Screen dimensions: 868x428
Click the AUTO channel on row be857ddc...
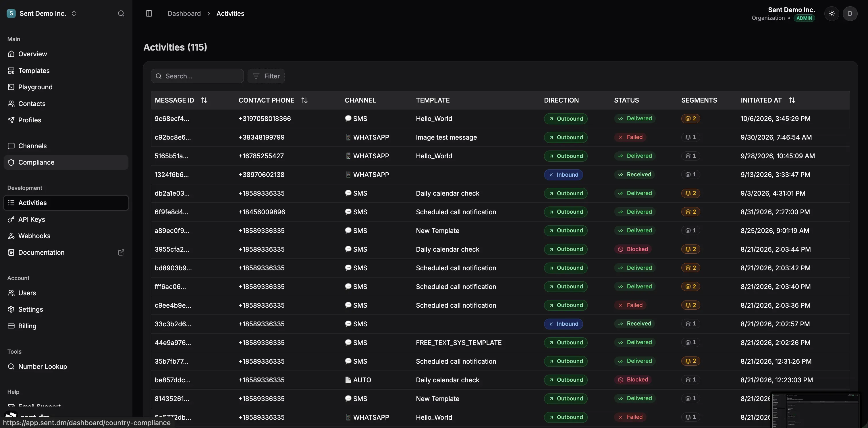358,380
